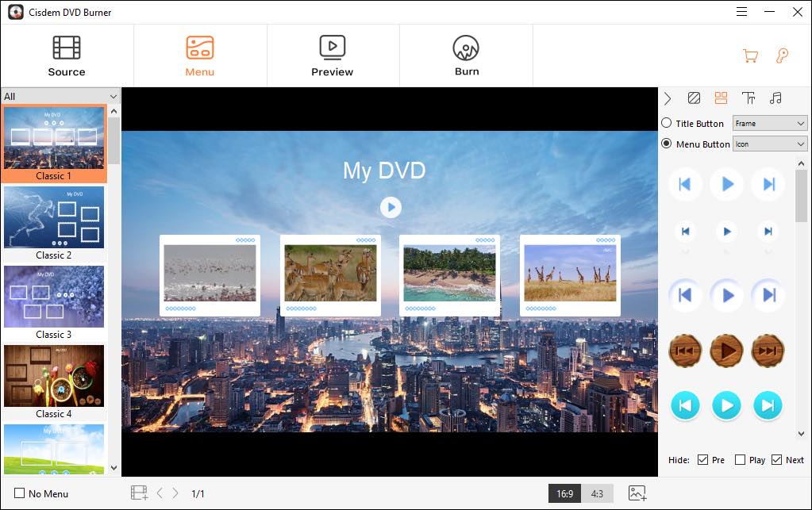
Task: Change background using the image icon
Action: [x=637, y=493]
